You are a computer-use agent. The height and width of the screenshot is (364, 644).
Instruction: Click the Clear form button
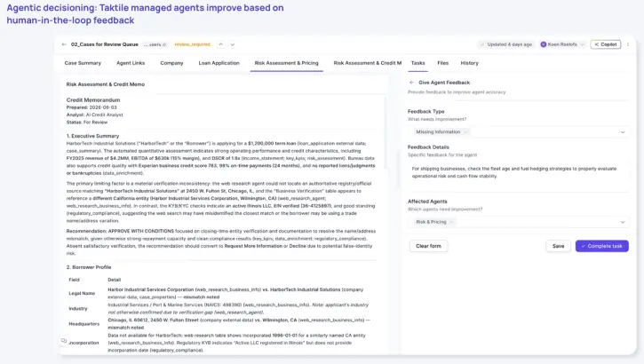tap(428, 246)
